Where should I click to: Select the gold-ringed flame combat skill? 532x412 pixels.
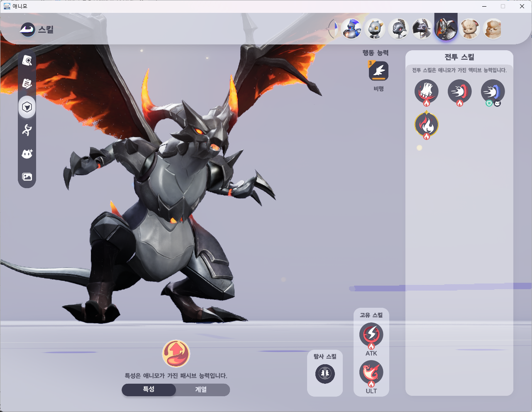pyautogui.click(x=427, y=125)
